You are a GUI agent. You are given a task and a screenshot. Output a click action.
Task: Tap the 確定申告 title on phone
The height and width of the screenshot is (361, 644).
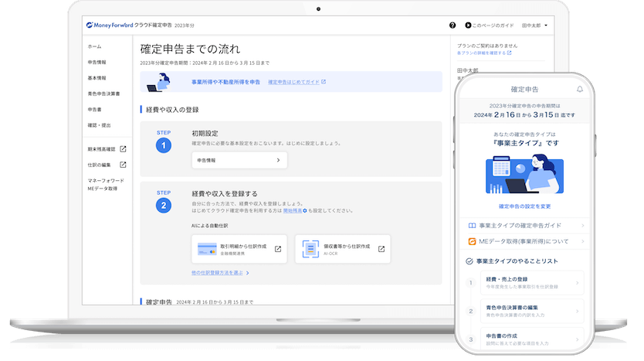click(x=524, y=89)
